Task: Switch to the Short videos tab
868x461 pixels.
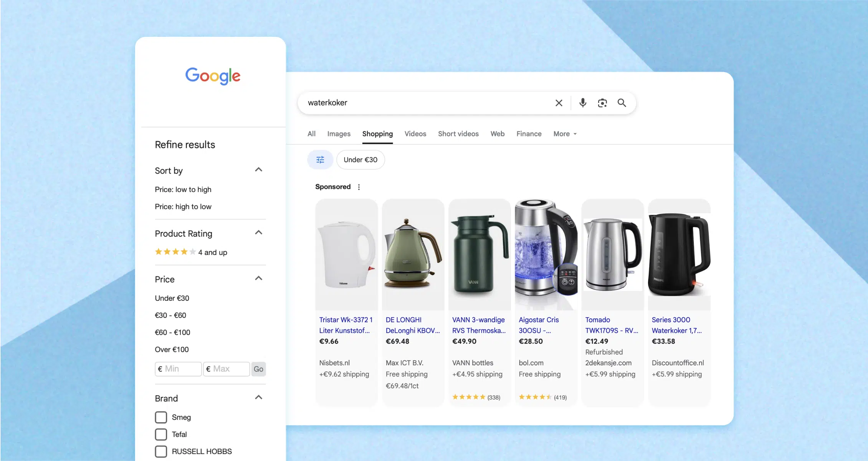Action: coord(458,134)
